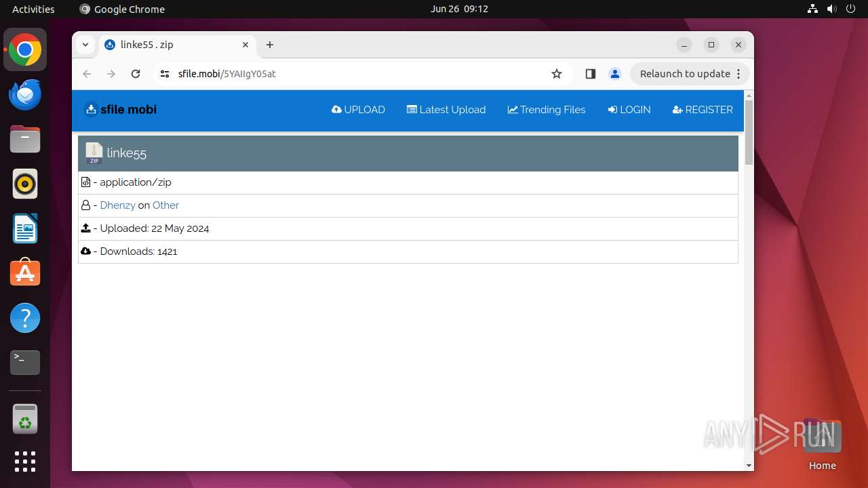The image size is (868, 488).
Task: Click the linke55 file title
Action: click(x=127, y=153)
